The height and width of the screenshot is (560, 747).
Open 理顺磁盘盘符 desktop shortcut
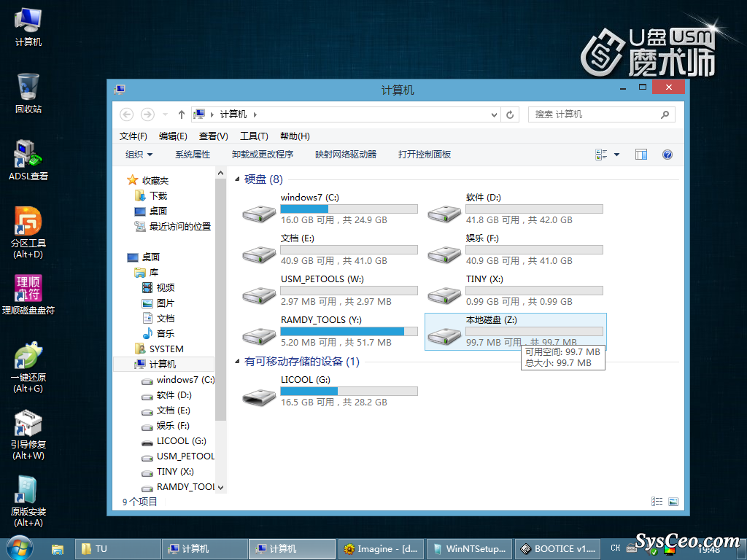point(28,295)
